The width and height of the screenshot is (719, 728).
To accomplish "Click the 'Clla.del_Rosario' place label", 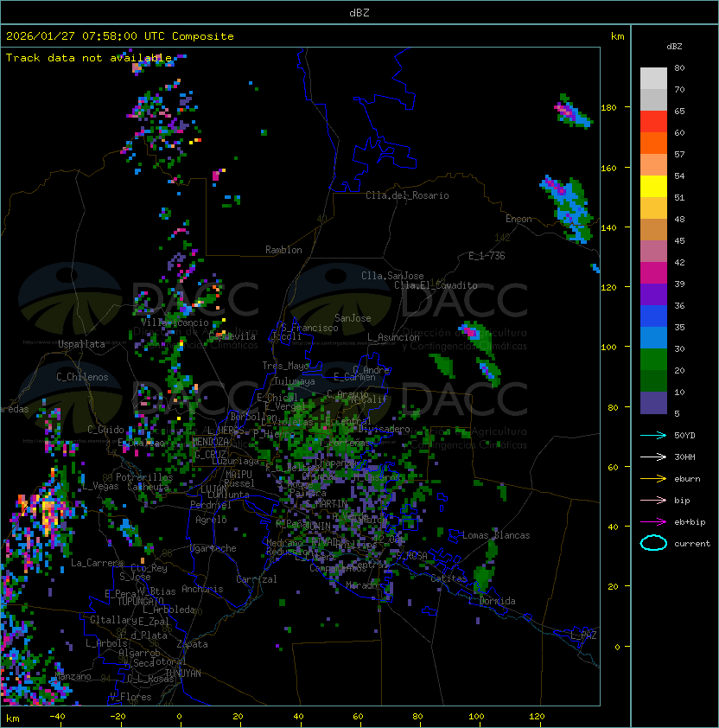I will pos(407,195).
